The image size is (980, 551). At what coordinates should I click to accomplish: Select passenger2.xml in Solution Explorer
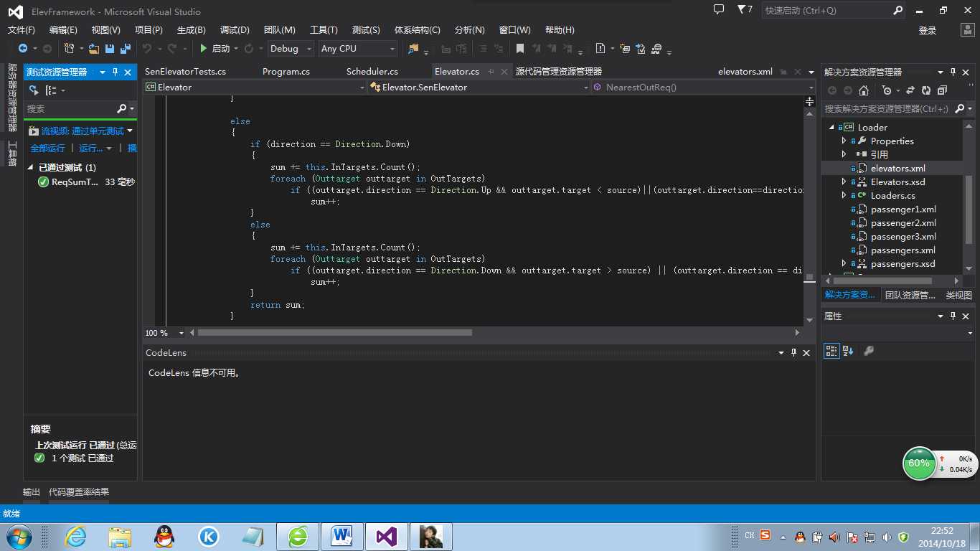pos(903,223)
